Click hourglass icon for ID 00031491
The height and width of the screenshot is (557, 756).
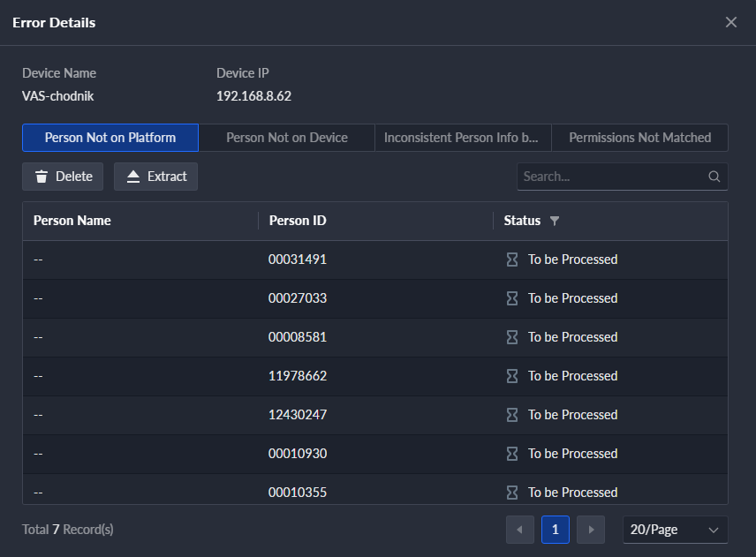(512, 260)
